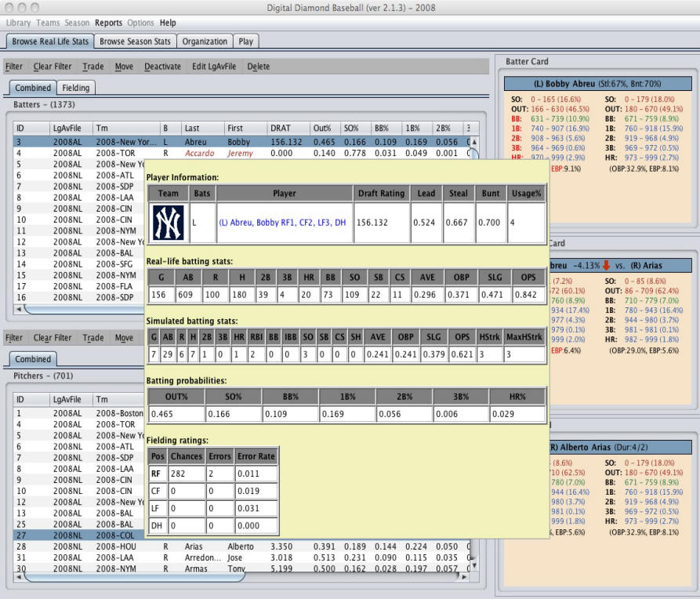Open the Options menu

(140, 23)
